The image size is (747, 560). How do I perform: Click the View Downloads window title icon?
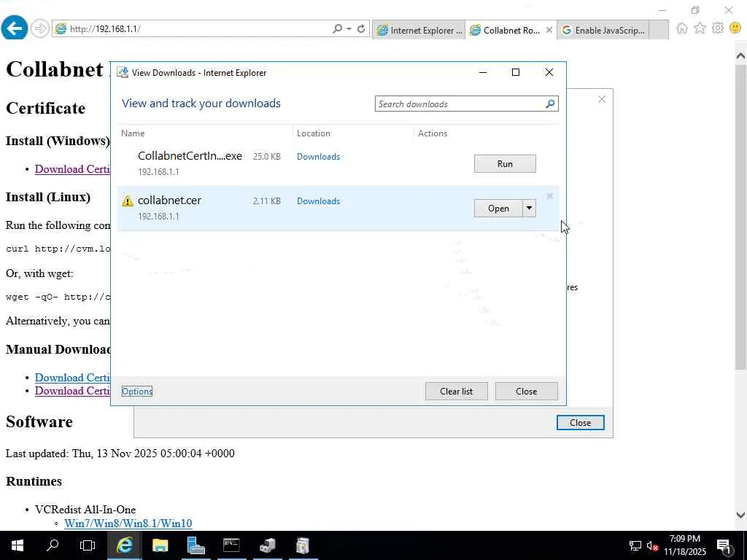tap(123, 72)
